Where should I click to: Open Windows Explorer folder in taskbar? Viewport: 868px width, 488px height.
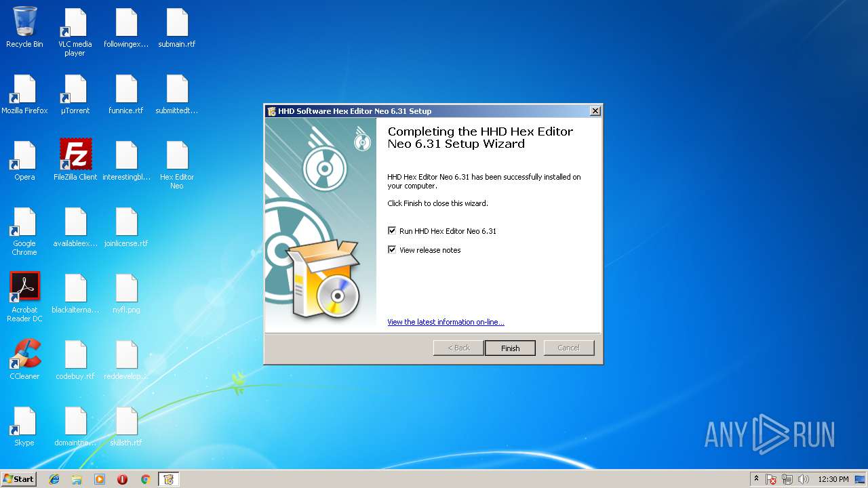[x=77, y=479]
